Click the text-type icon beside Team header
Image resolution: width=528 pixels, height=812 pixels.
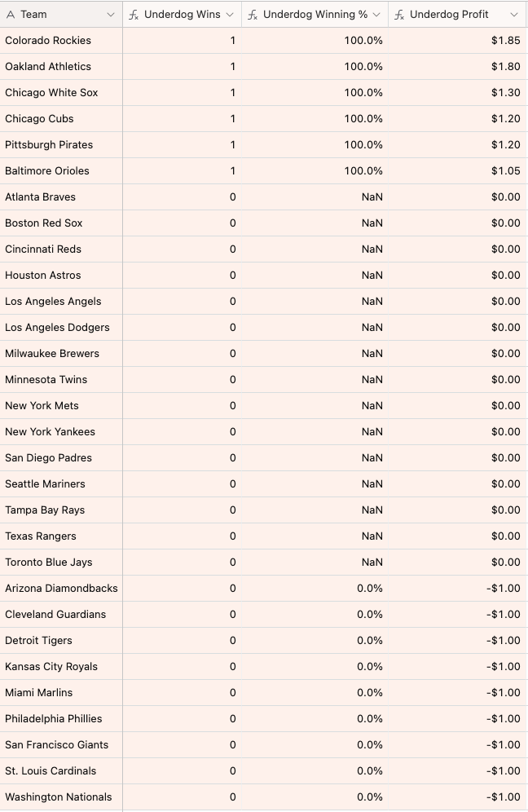11,15
